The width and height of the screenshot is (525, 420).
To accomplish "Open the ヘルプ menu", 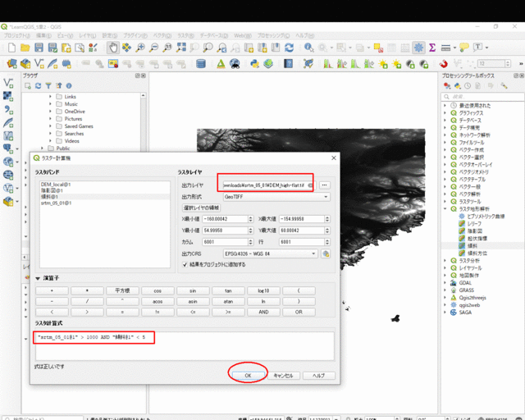I will [304, 35].
